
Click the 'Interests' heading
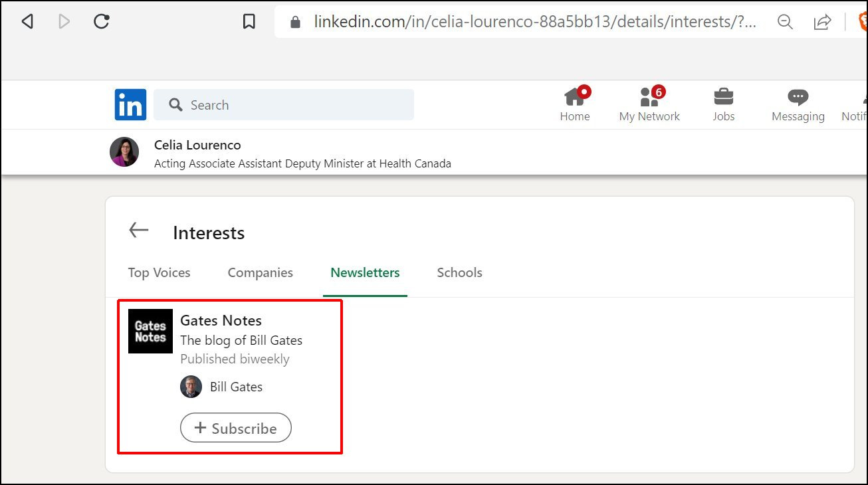[x=209, y=233]
